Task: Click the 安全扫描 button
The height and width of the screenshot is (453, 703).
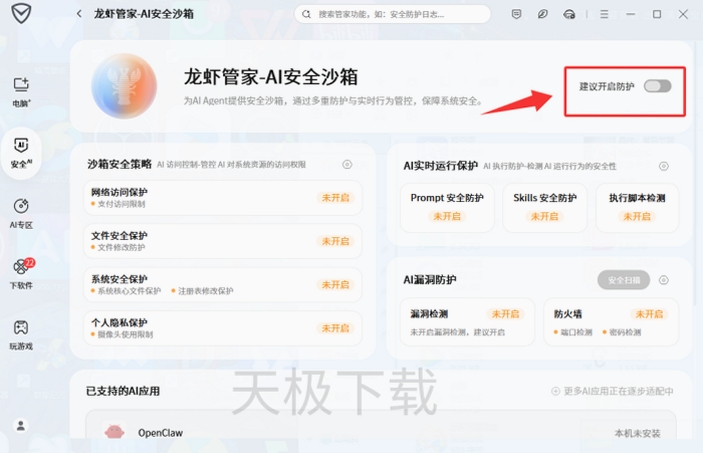Action: [x=624, y=280]
